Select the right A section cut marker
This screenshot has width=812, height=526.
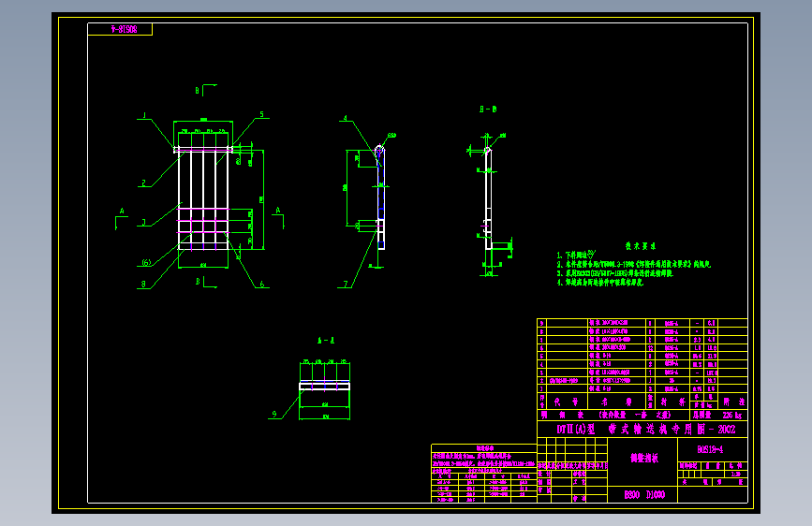click(278, 218)
